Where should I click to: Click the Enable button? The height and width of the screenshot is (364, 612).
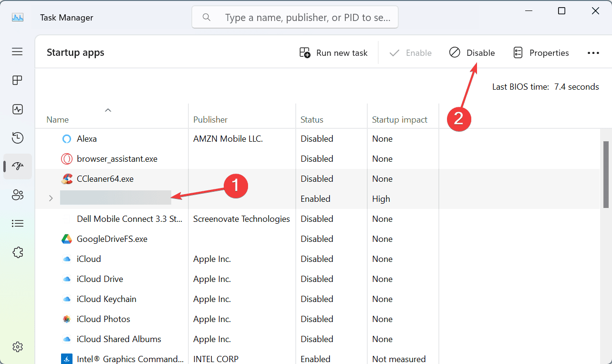411,53
